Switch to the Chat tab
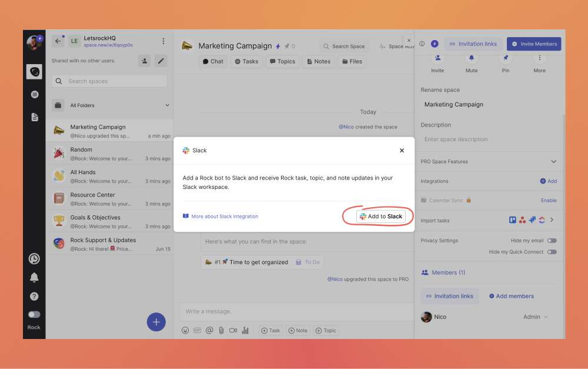This screenshot has height=369, width=588. (x=213, y=62)
